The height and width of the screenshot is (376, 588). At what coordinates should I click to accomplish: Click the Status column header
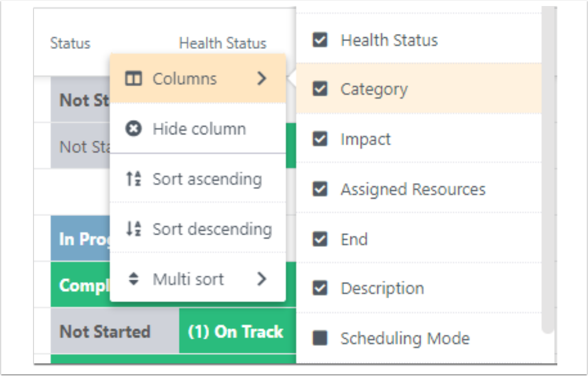(x=71, y=43)
